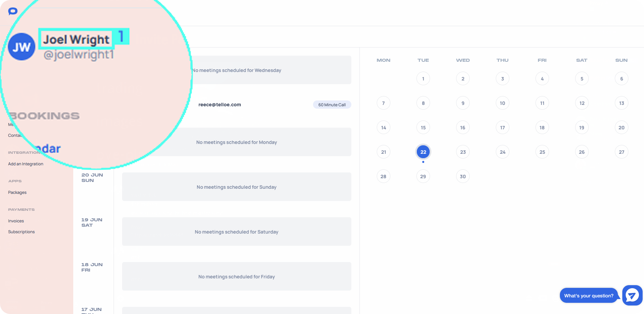
Task: Select day 29 in the calendar
Action: click(423, 177)
